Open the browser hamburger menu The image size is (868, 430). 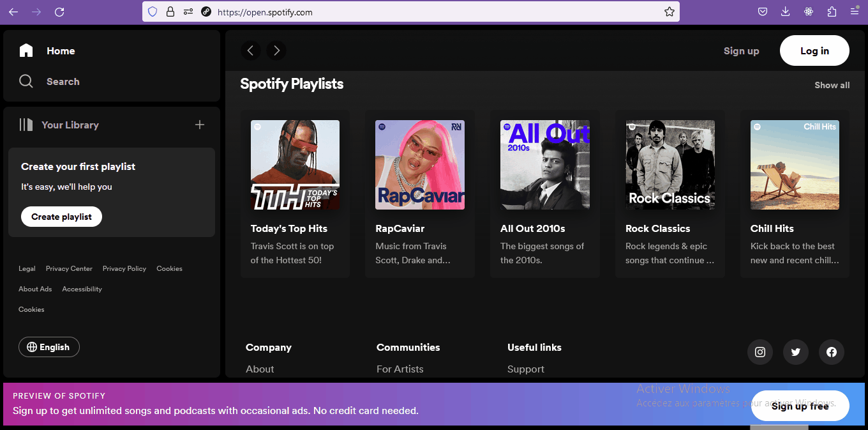click(855, 12)
